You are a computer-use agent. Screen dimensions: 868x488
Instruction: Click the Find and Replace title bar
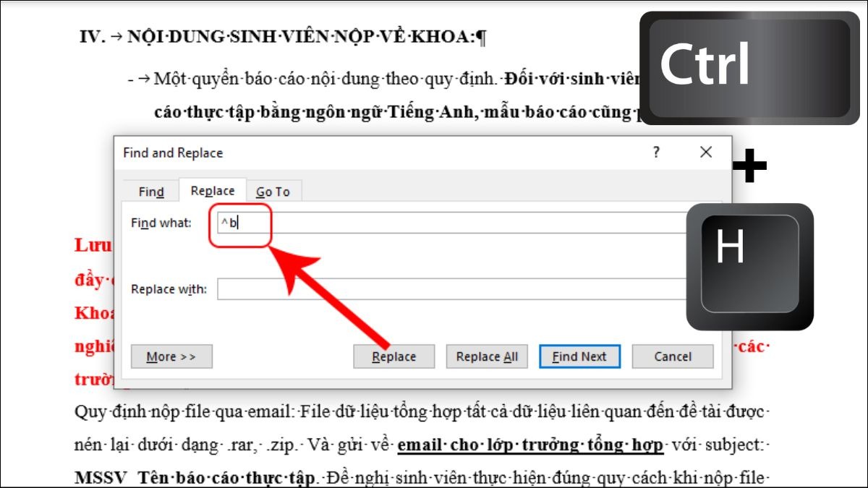click(x=362, y=153)
